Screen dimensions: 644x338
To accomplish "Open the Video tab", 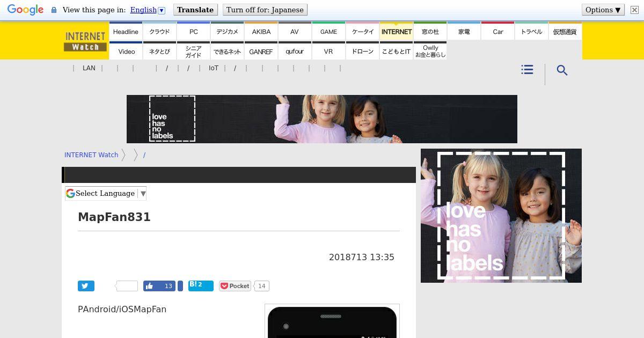I will (126, 51).
